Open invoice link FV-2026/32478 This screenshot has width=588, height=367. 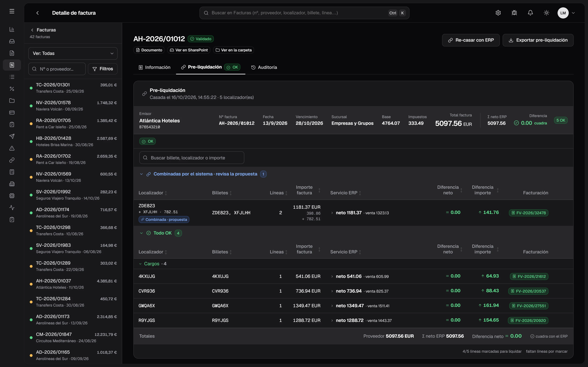click(528, 213)
